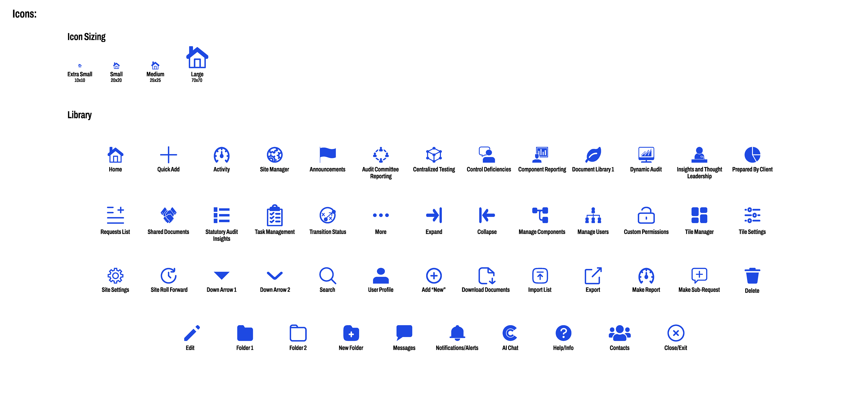Open the User Profile icon
The height and width of the screenshot is (400, 868).
coord(381,276)
